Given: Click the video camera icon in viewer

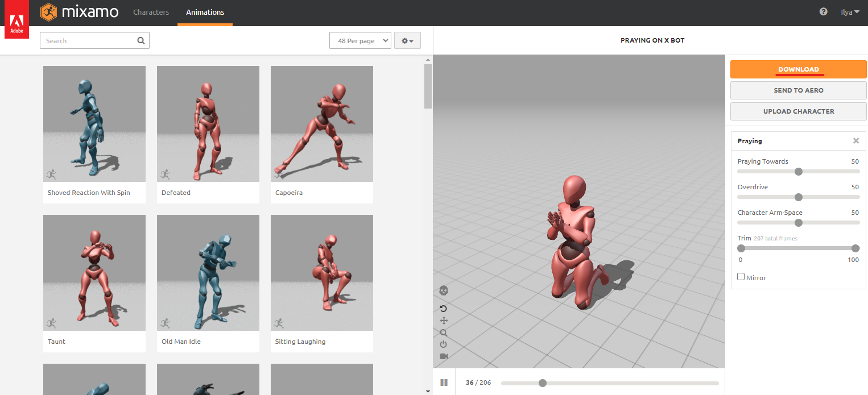Looking at the screenshot, I should (x=444, y=356).
